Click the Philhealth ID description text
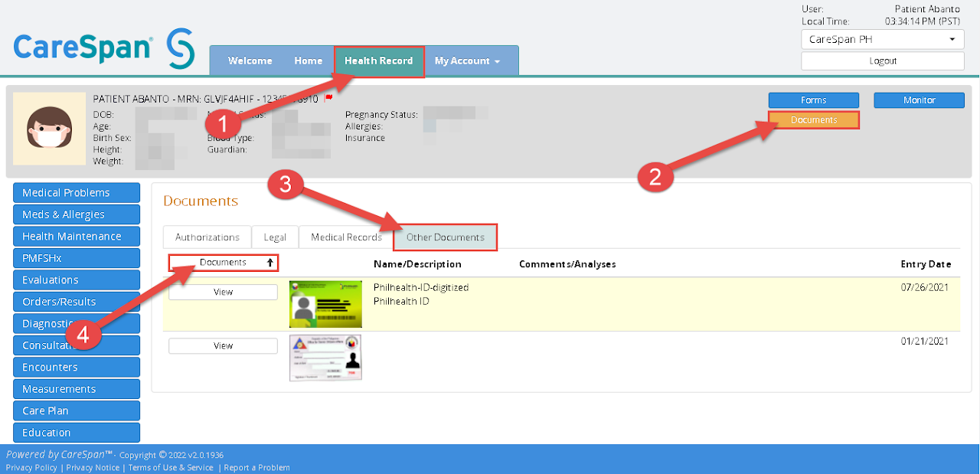 401,301
